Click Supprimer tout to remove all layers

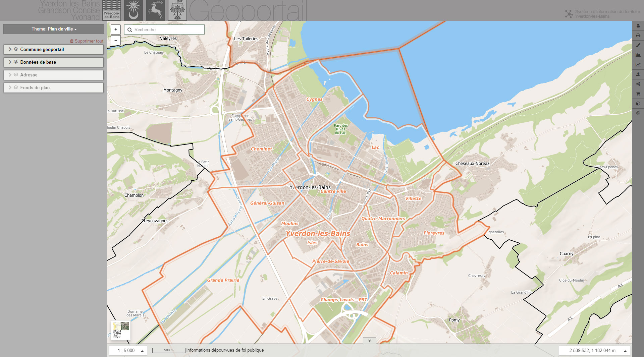coord(89,41)
